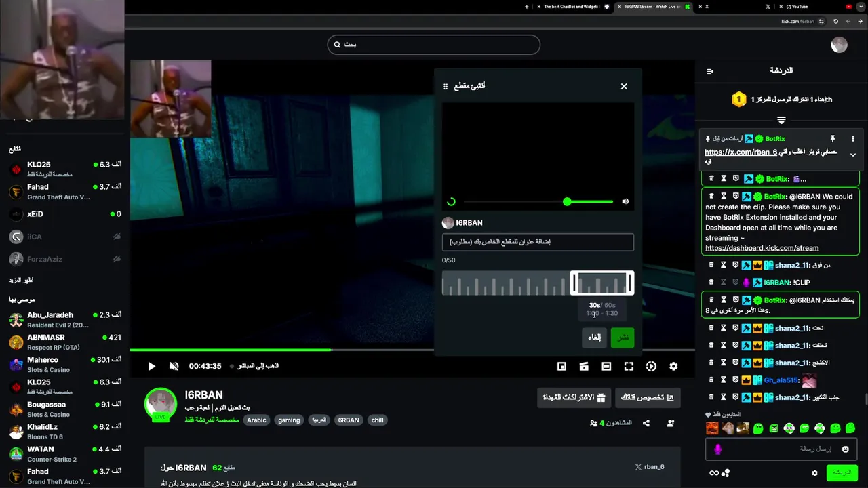Mute the clip preview volume icon
This screenshot has height=488, width=868.
pyautogui.click(x=625, y=201)
